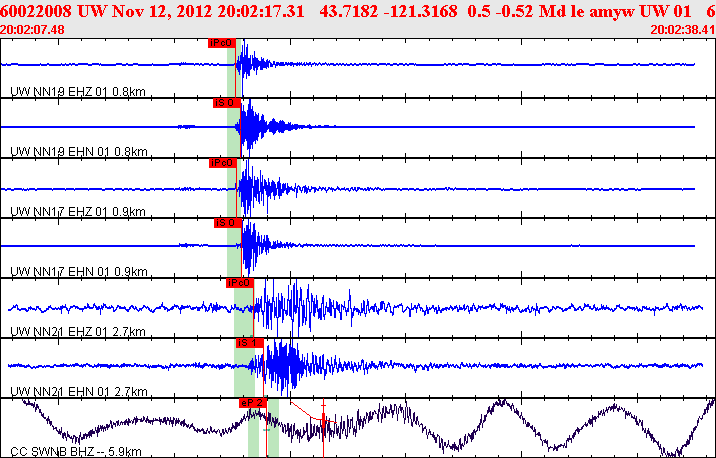This screenshot has width=716, height=458.
Task: Click the 'UW NN21 EHZ 01 2.7km' channel label
Action: (x=78, y=332)
